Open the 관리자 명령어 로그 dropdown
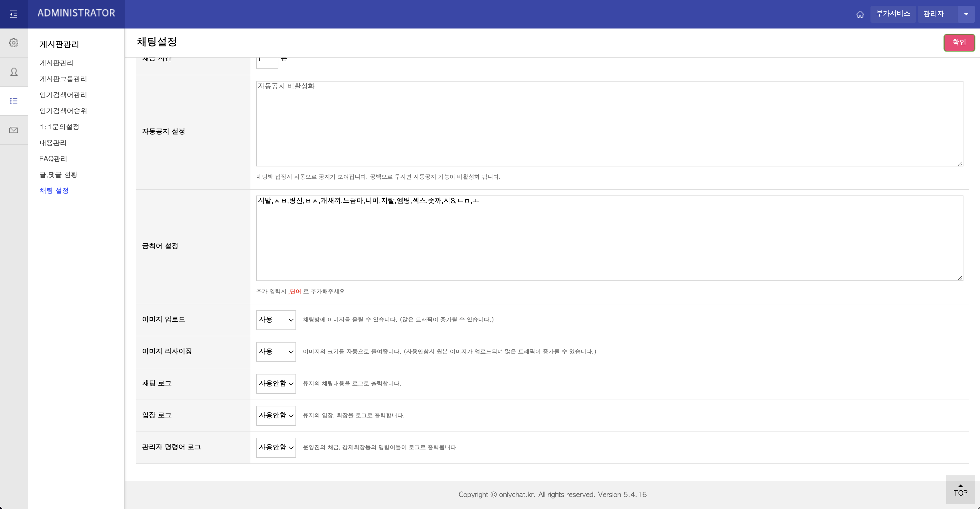The image size is (980, 509). (276, 447)
